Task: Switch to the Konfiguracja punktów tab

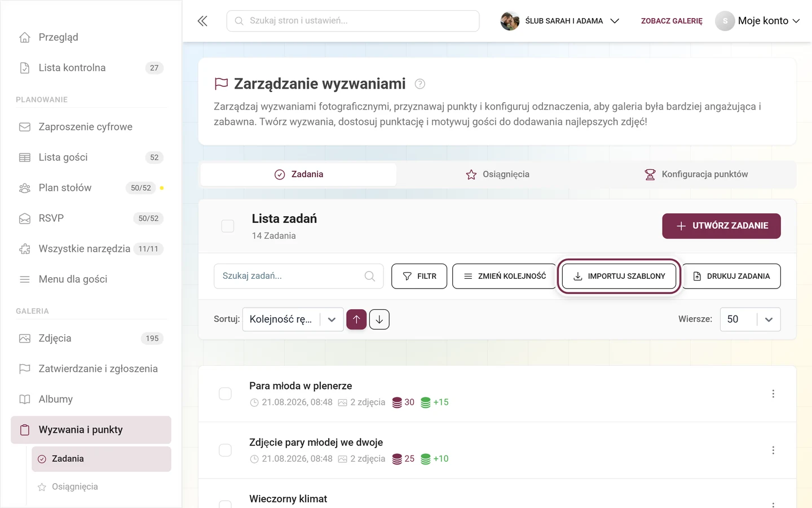Action: [x=696, y=174]
